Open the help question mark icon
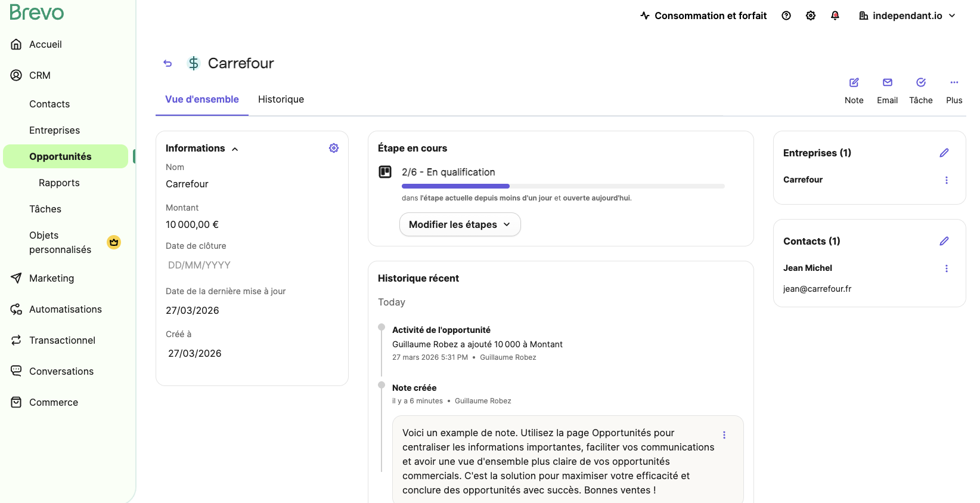 pyautogui.click(x=786, y=16)
